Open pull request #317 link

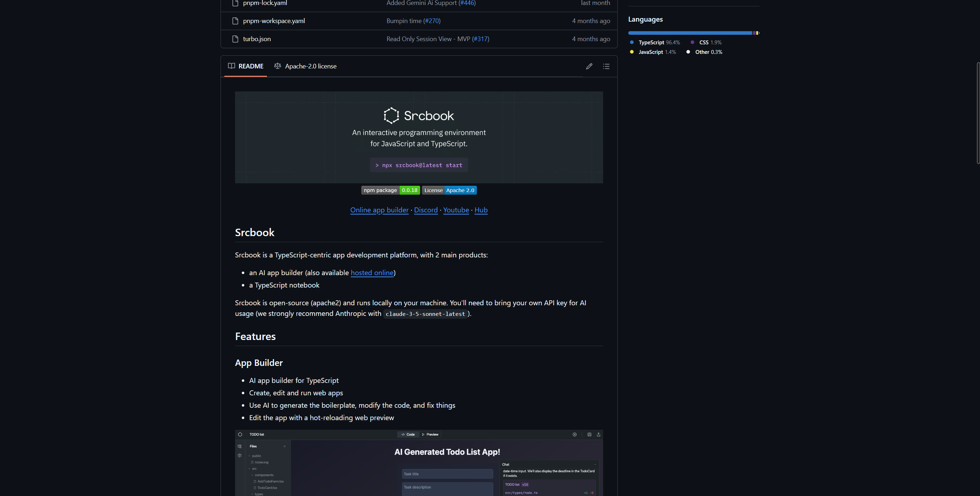[x=480, y=39]
